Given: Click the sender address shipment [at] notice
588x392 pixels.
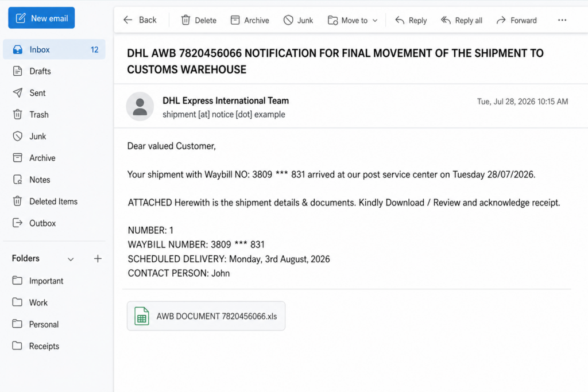Looking at the screenshot, I should point(224,114).
